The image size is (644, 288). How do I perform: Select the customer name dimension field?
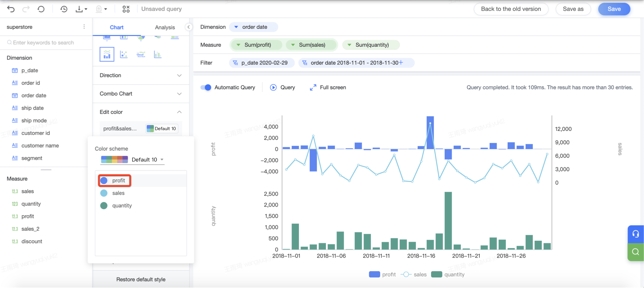(40, 145)
